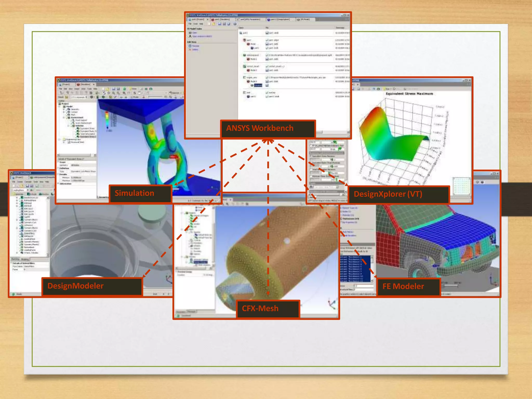Click the red Max tag on the shackle
Image resolution: width=532 pixels, height=399 pixels.
point(174,157)
